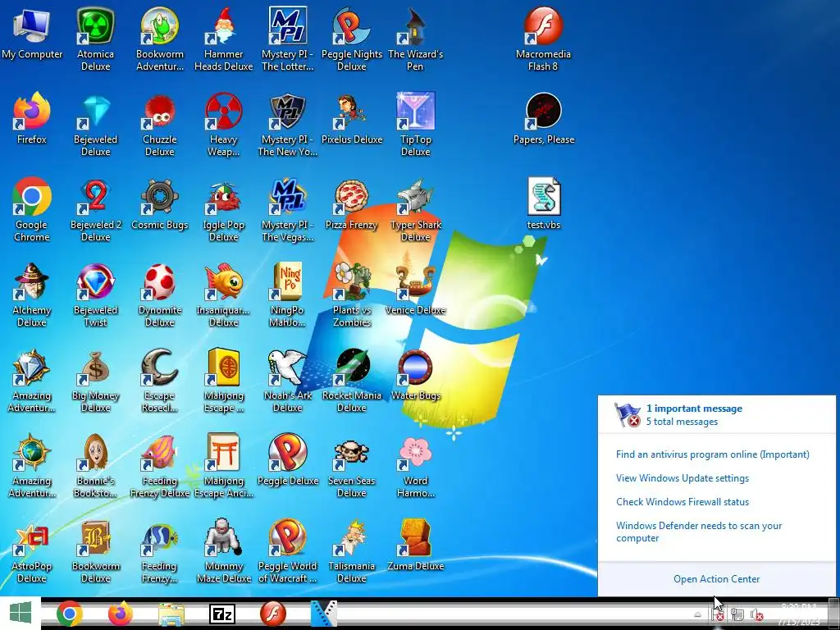
Task: Click the Noah's Ark Deluxe dove icon
Action: [288, 367]
